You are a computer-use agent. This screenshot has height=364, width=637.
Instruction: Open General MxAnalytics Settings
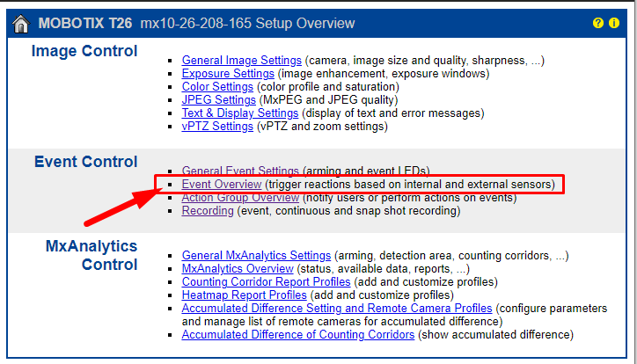pos(256,255)
